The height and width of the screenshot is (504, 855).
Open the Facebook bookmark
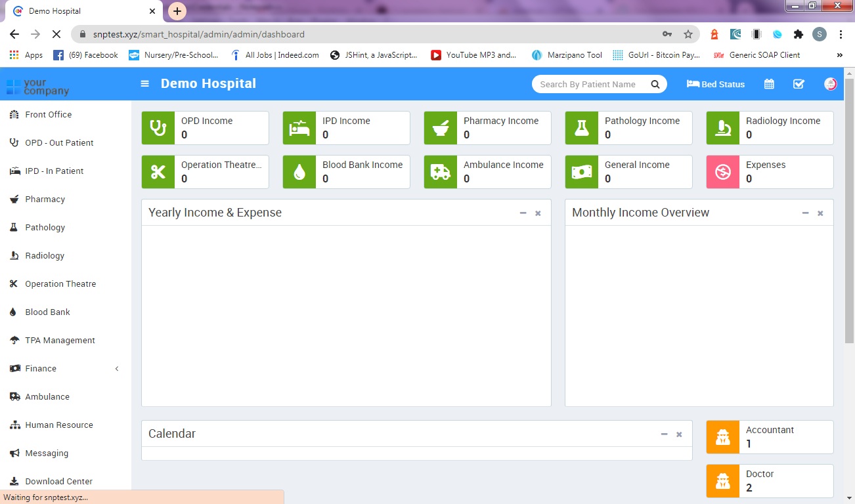[85, 55]
